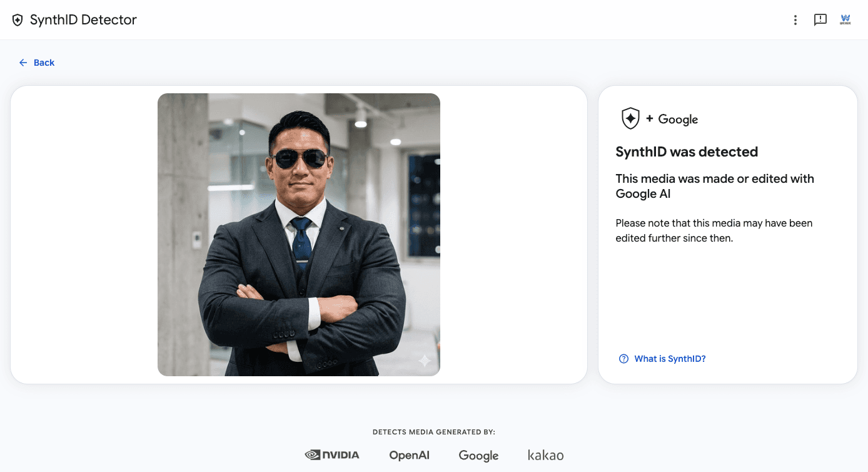
Task: Click the made or edited with Google AI text
Action: point(715,186)
